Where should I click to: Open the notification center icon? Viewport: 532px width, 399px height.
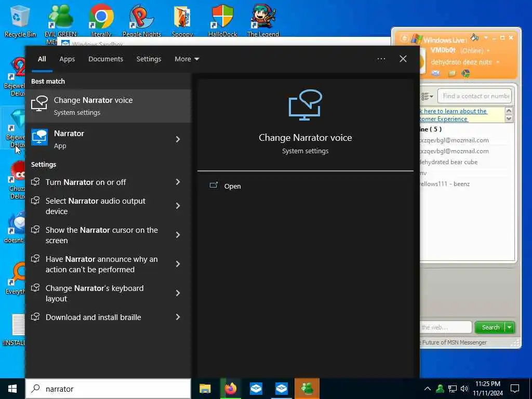(515, 389)
